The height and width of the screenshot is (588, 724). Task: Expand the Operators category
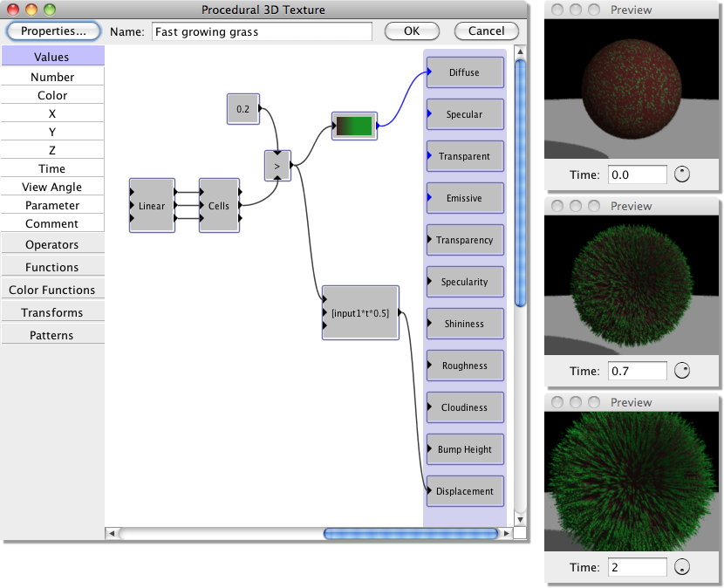click(52, 245)
